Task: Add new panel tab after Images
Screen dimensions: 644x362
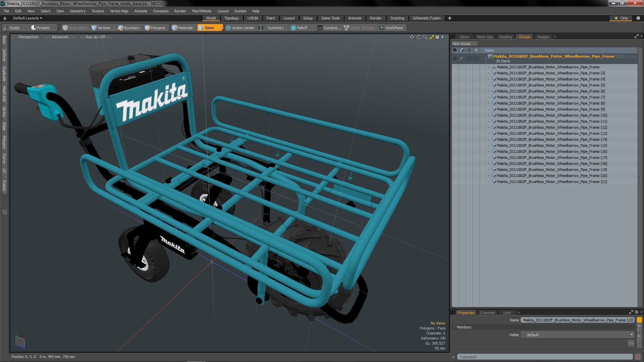Action: [x=555, y=37]
